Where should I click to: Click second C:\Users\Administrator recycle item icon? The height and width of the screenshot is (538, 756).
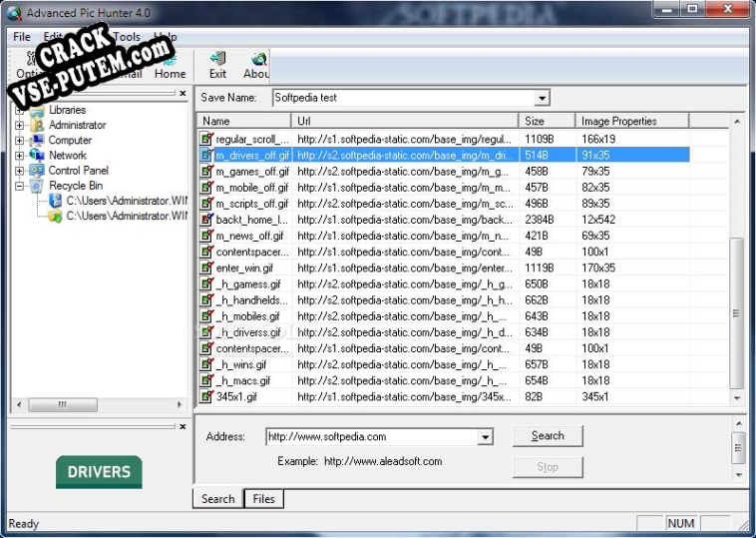(x=56, y=217)
